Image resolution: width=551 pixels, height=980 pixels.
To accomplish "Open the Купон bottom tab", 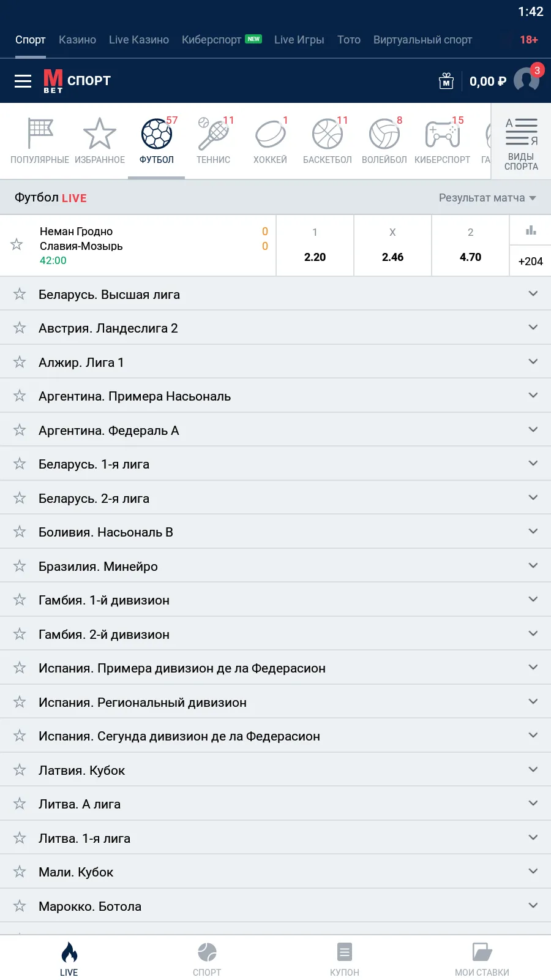I will click(x=345, y=959).
